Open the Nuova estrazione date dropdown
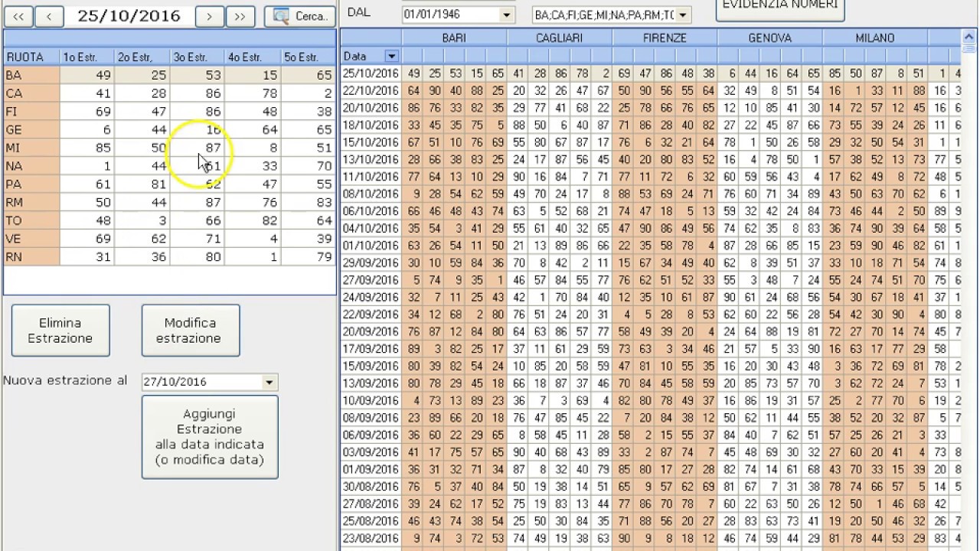 pyautogui.click(x=269, y=382)
